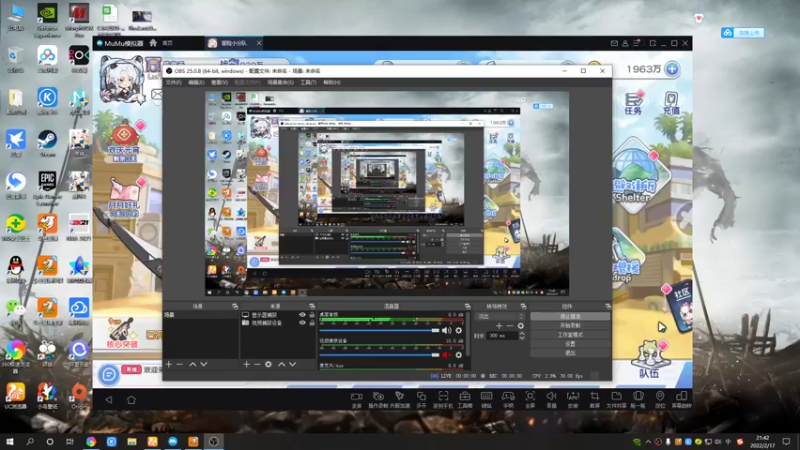Remove scene with minus icon in scenes panel
This screenshot has height=450, width=800.
(180, 364)
